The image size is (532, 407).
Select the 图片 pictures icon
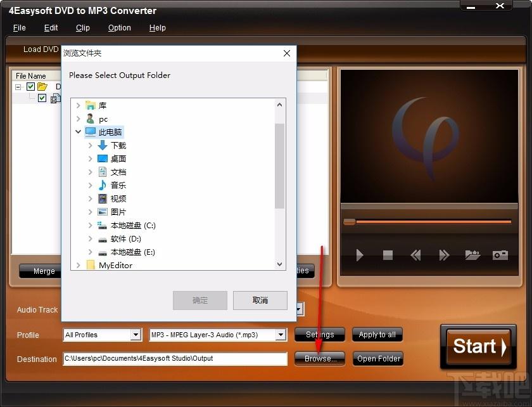[x=103, y=212]
